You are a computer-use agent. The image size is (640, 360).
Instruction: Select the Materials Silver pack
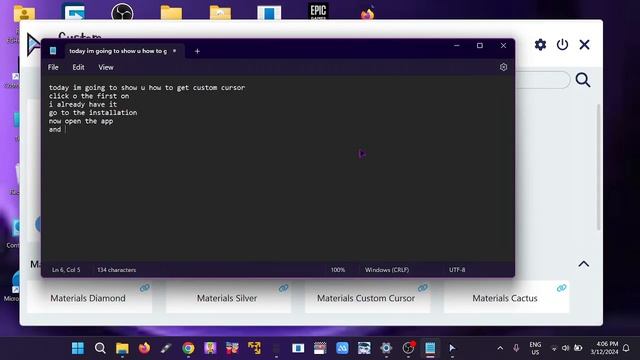pyautogui.click(x=228, y=298)
